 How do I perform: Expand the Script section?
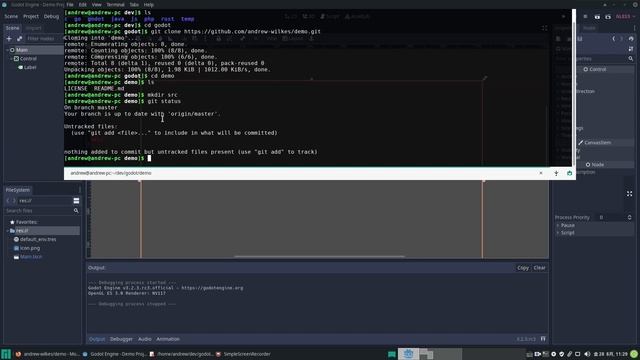click(x=567, y=233)
